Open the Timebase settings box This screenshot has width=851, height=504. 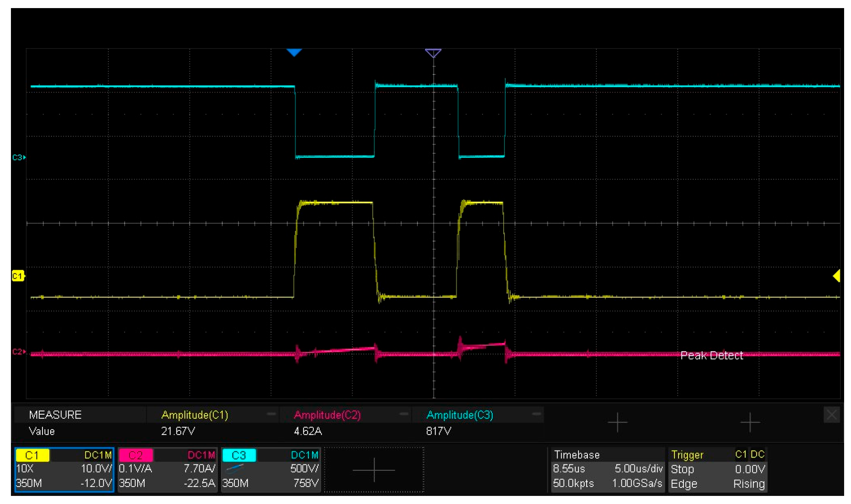tap(607, 470)
